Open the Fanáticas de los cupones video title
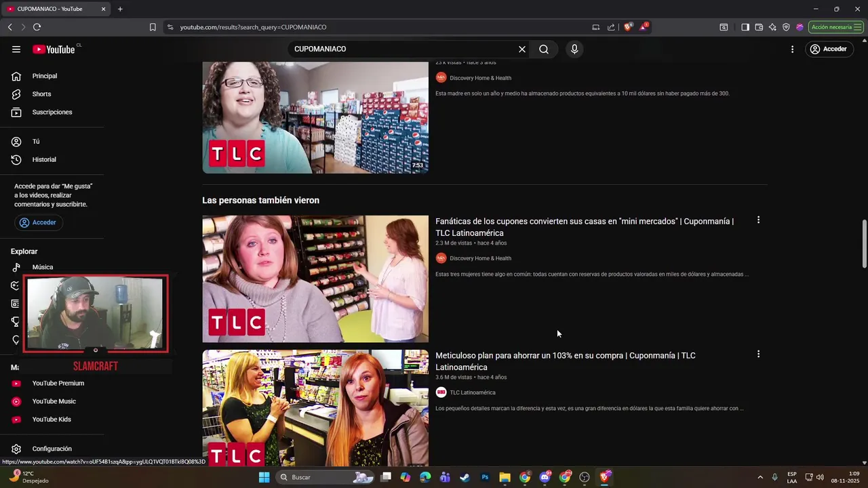Screen dimensions: 868x488 click(x=585, y=227)
